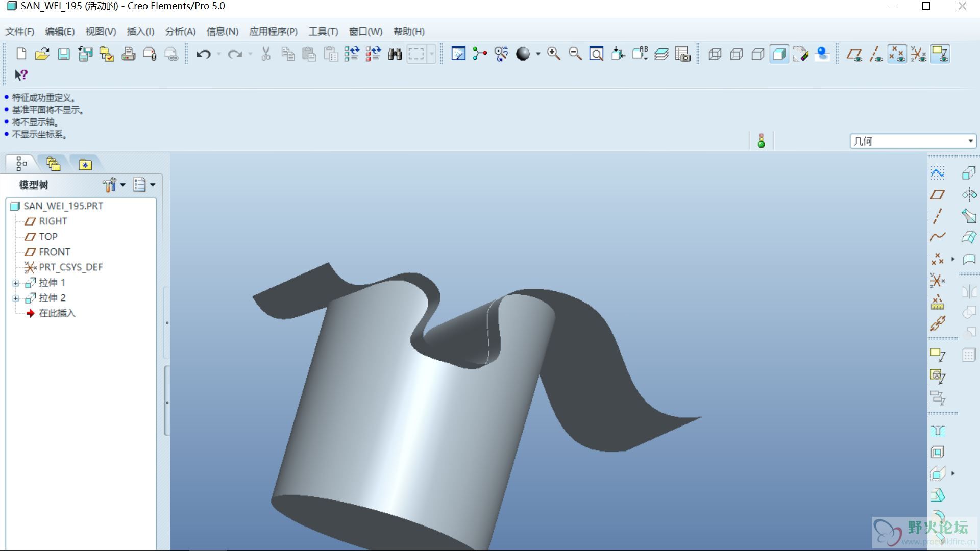This screenshot has height=551, width=980.
Task: Open the 几何 selection filter dropdown
Action: 970,141
